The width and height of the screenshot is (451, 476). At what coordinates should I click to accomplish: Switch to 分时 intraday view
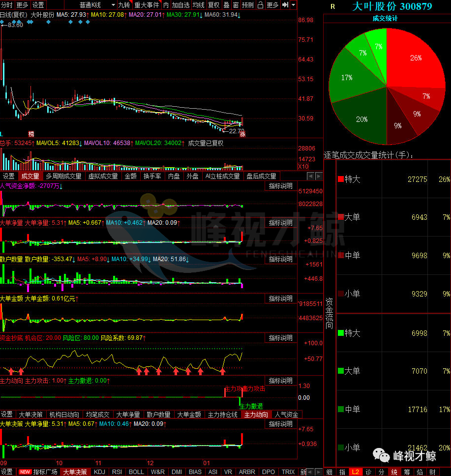pyautogui.click(x=7, y=5)
